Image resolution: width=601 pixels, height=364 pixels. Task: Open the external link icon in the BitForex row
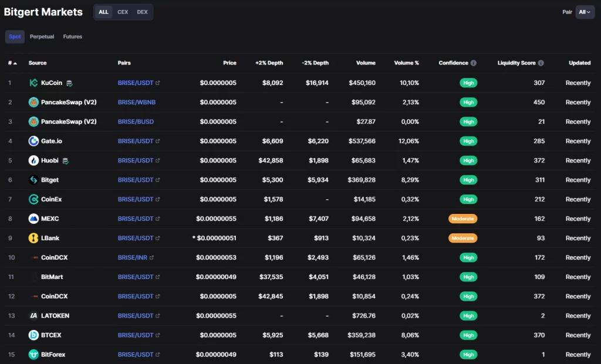coord(157,355)
